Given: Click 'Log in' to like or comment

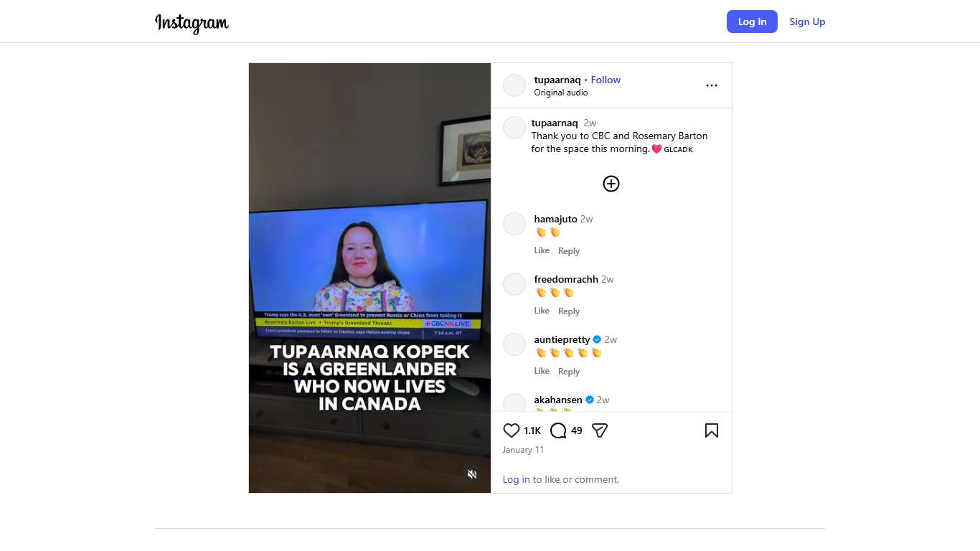Looking at the screenshot, I should pos(516,479).
